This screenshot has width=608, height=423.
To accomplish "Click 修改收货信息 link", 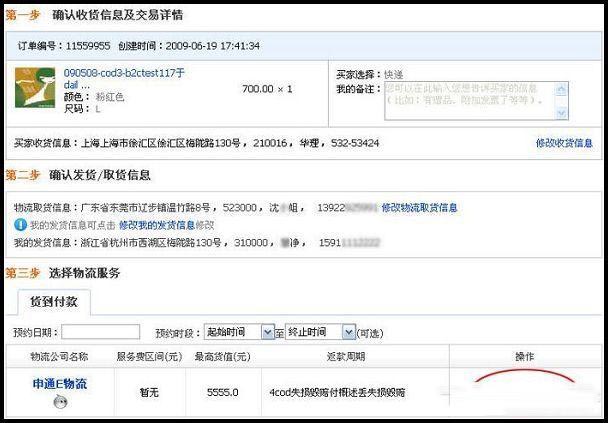I will (x=564, y=143).
